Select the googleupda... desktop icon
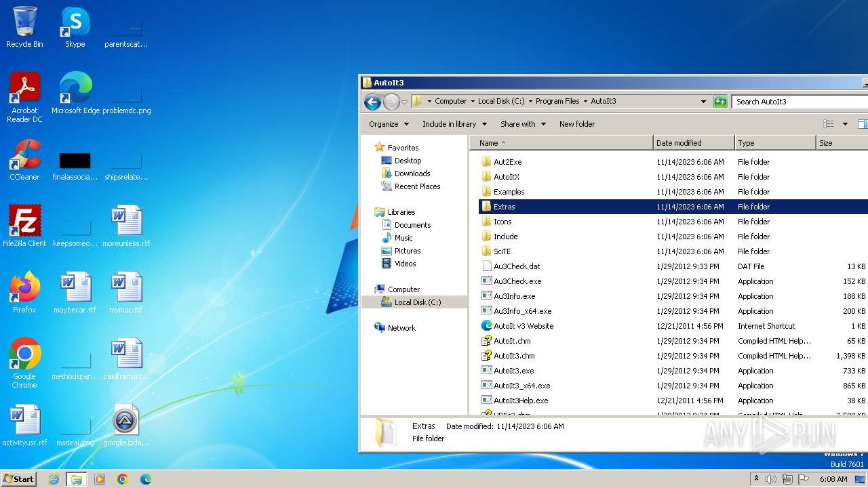The height and width of the screenshot is (488, 868). pos(126,426)
